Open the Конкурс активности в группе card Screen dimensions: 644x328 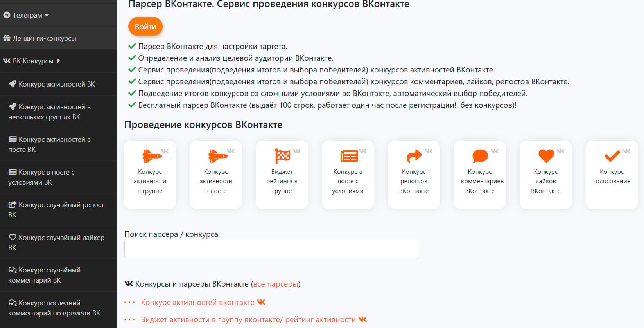coord(150,175)
